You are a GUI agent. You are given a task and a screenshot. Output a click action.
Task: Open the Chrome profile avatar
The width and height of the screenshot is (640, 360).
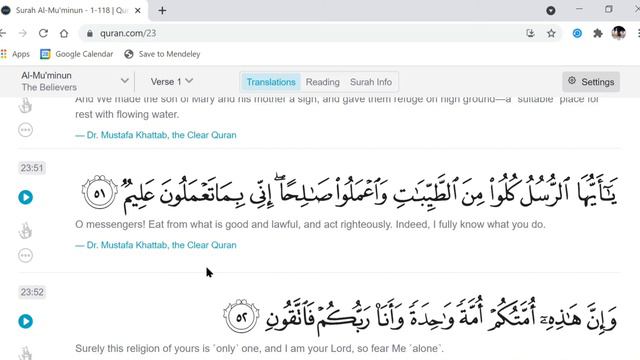(x=619, y=33)
